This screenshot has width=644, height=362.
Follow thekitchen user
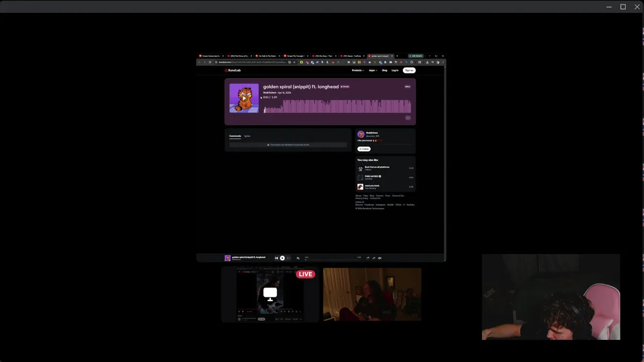click(364, 149)
